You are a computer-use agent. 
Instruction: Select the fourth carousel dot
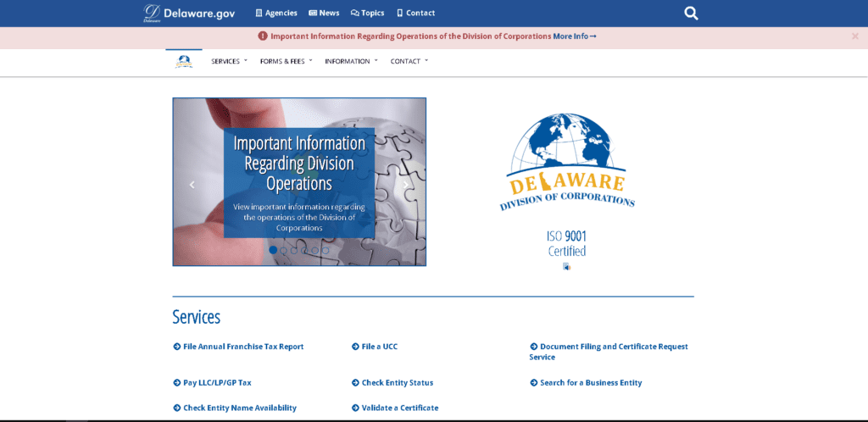(304, 250)
